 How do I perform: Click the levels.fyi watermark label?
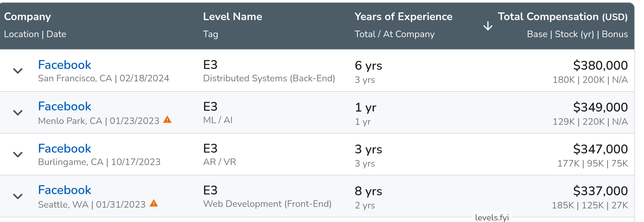coord(492,217)
